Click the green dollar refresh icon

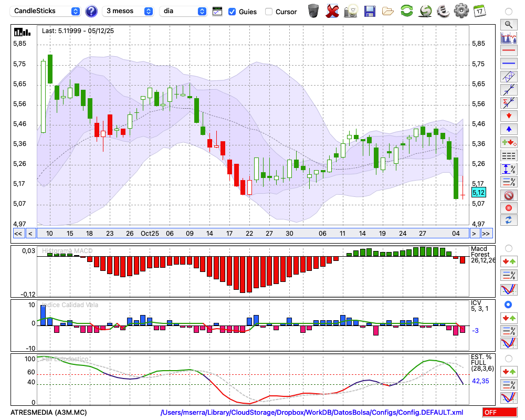[425, 11]
